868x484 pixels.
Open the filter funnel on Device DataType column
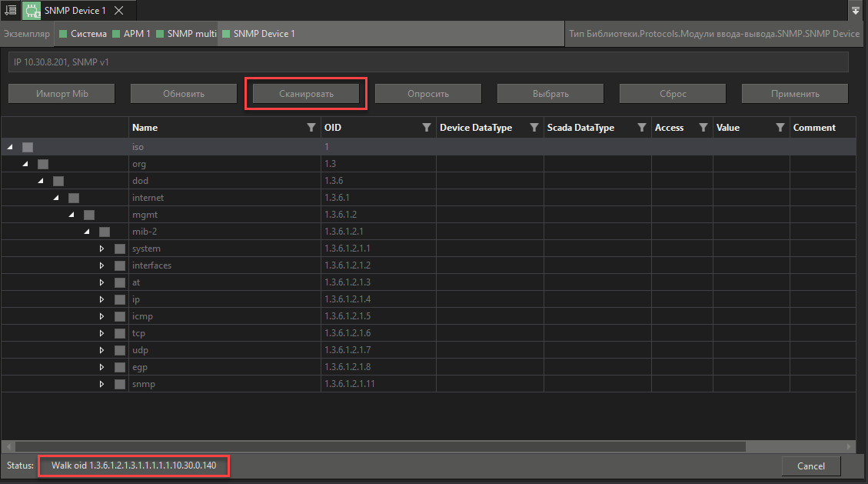coord(534,127)
